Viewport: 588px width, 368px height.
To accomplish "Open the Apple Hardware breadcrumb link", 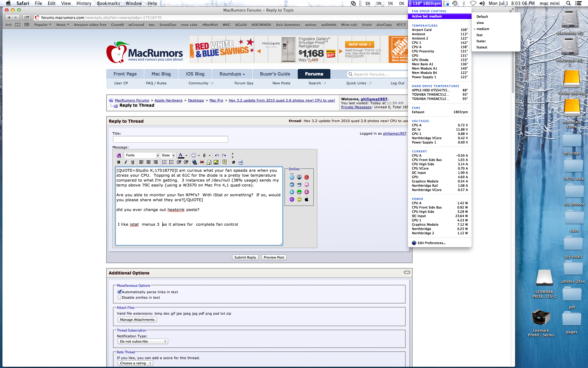I will (x=168, y=100).
